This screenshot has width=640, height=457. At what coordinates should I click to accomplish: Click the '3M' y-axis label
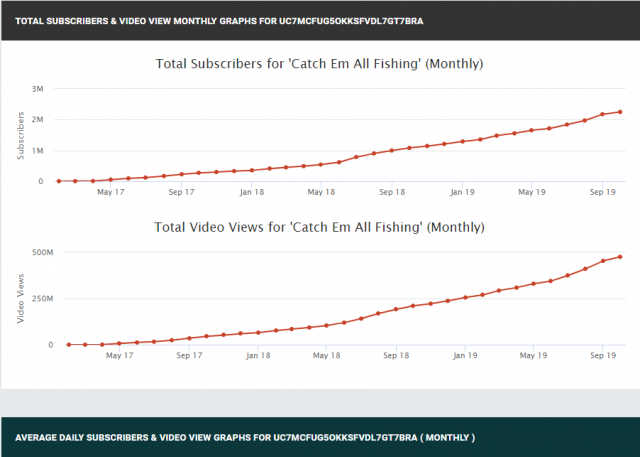click(38, 89)
